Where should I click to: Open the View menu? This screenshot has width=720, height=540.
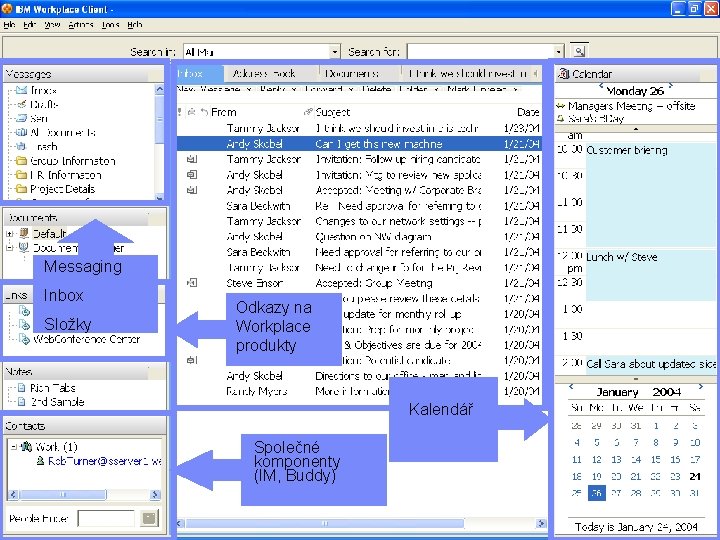pyautogui.click(x=52, y=25)
